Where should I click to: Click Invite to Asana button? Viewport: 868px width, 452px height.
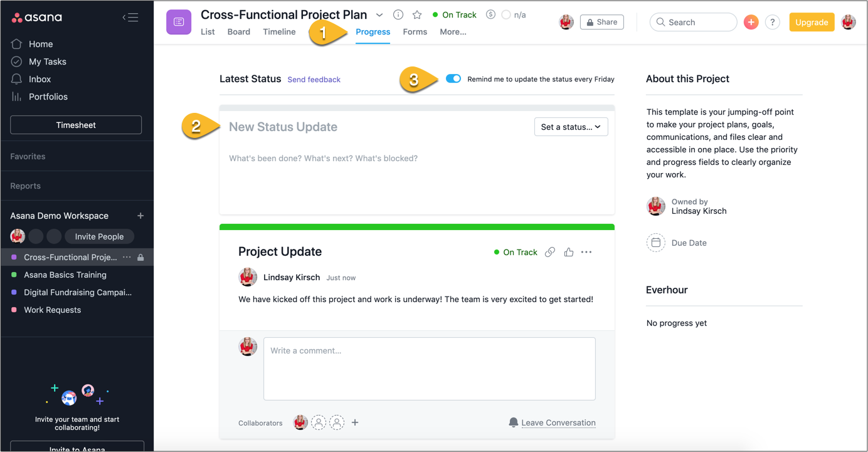(77, 446)
